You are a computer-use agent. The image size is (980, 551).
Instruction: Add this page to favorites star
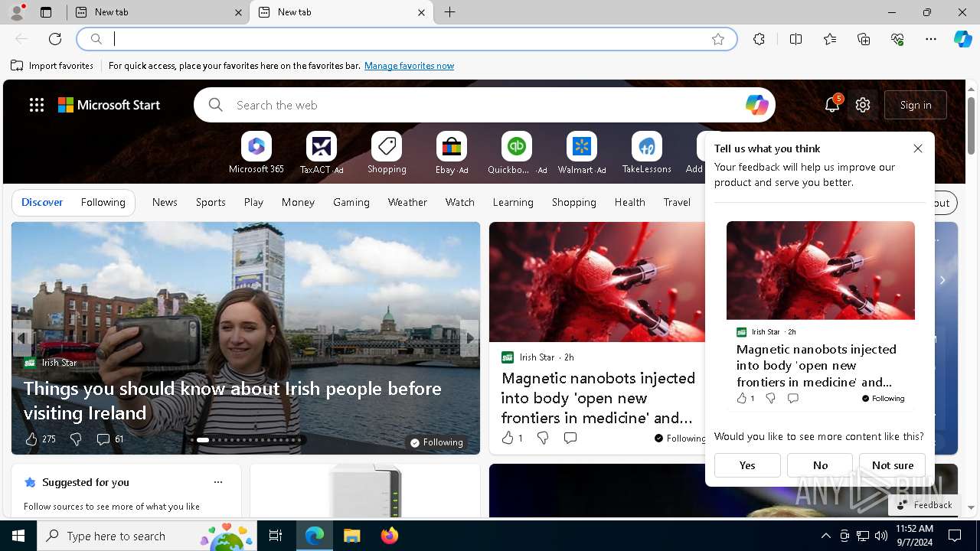718,39
